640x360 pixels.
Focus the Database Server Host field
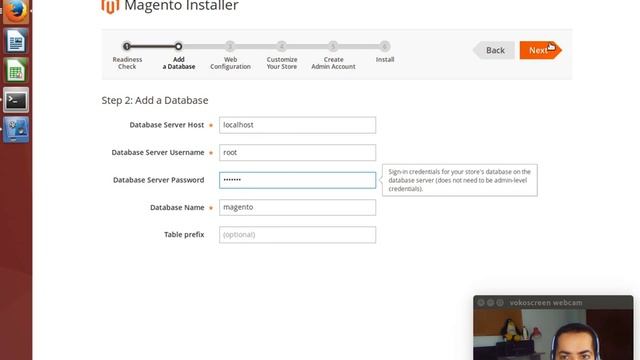297,125
